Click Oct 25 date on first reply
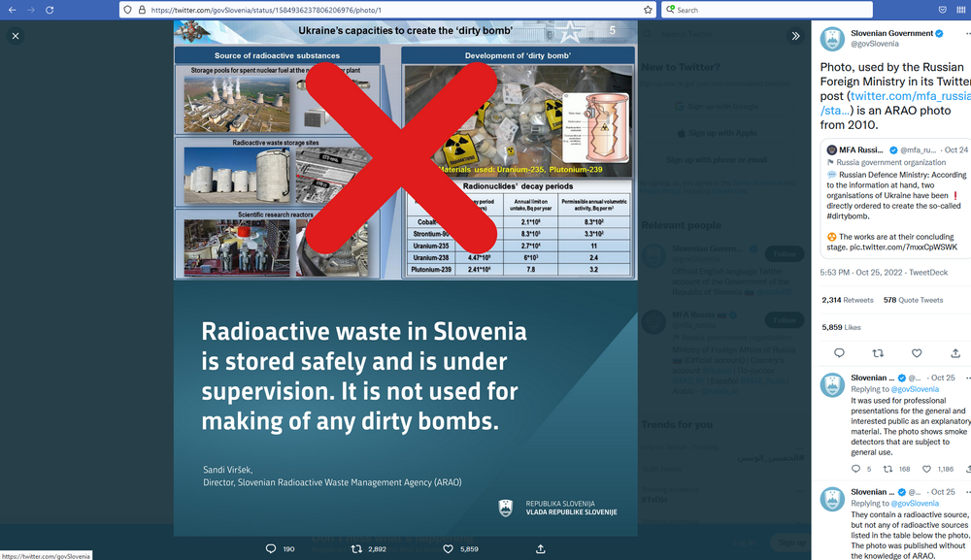Screen dimensions: 971x560 943,378
